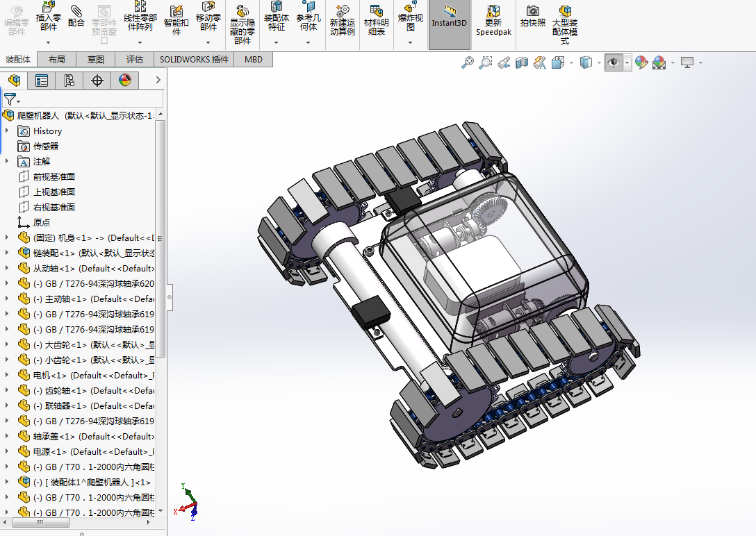
Task: Click Zoom to Fit magnifier icon
Action: (467, 62)
